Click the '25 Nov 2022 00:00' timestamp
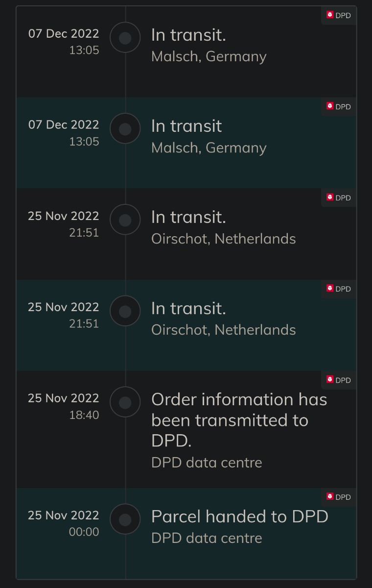 tap(64, 523)
